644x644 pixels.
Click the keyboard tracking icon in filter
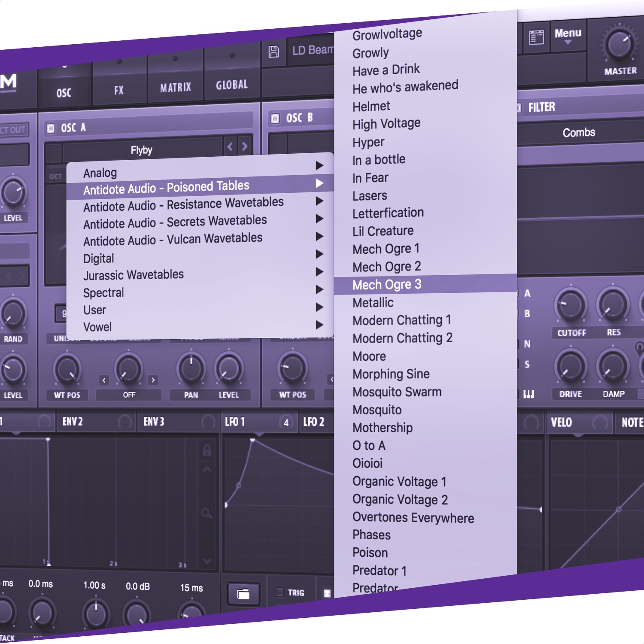pos(528,394)
